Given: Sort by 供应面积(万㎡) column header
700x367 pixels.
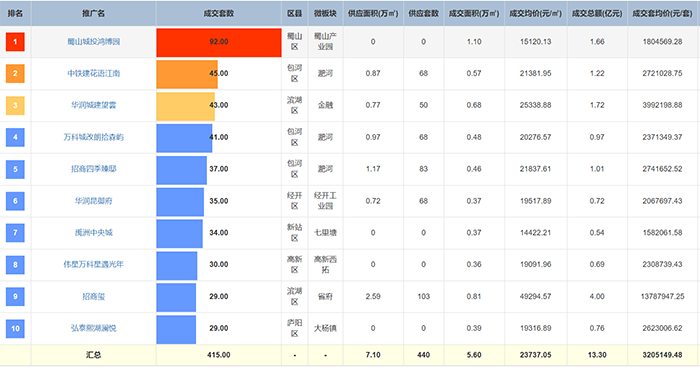Looking at the screenshot, I should [373, 13].
